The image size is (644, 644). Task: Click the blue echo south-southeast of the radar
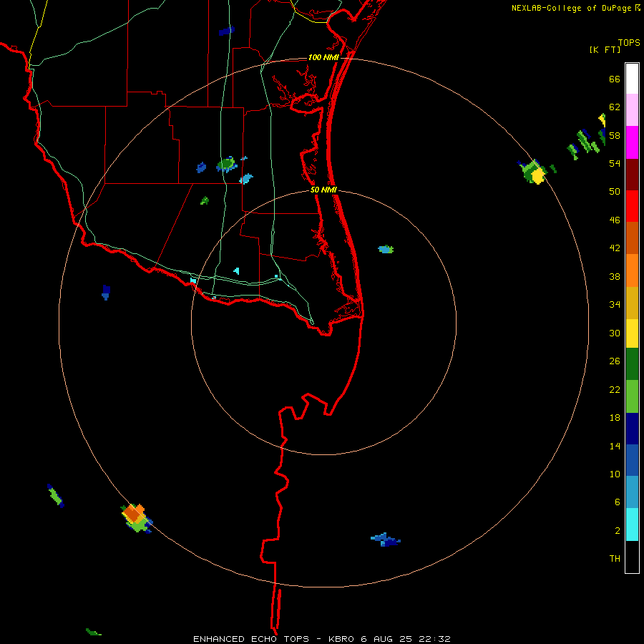pyautogui.click(x=385, y=540)
